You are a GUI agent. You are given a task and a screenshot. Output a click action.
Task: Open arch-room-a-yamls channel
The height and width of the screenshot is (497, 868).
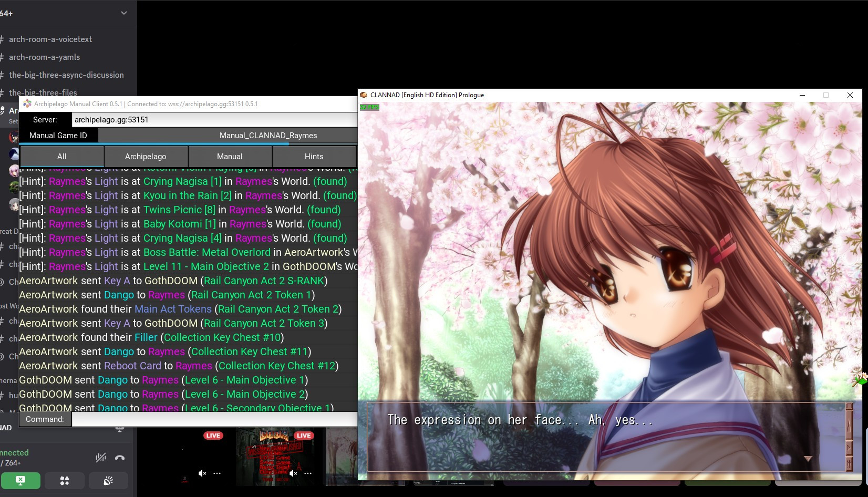[44, 57]
